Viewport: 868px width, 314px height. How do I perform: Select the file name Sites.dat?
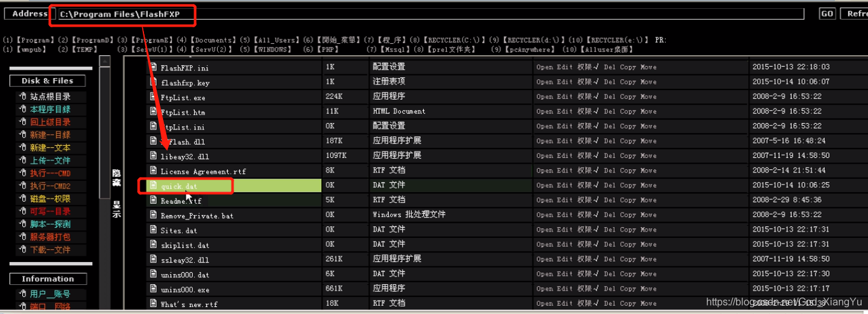pyautogui.click(x=179, y=230)
